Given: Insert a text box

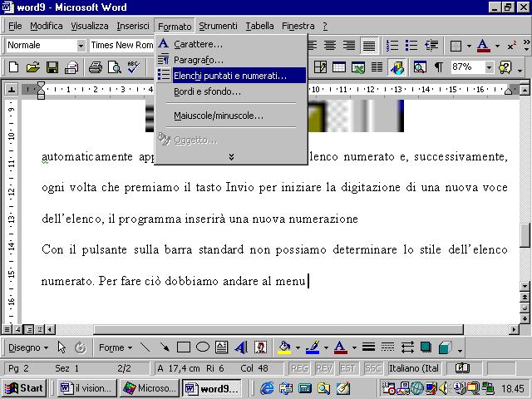Looking at the screenshot, I should tap(222, 347).
